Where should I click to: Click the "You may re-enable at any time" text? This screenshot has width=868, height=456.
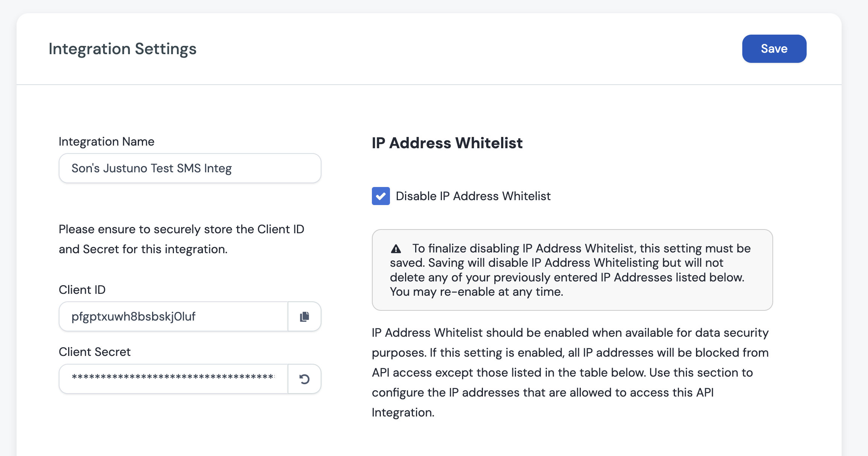coord(476,292)
